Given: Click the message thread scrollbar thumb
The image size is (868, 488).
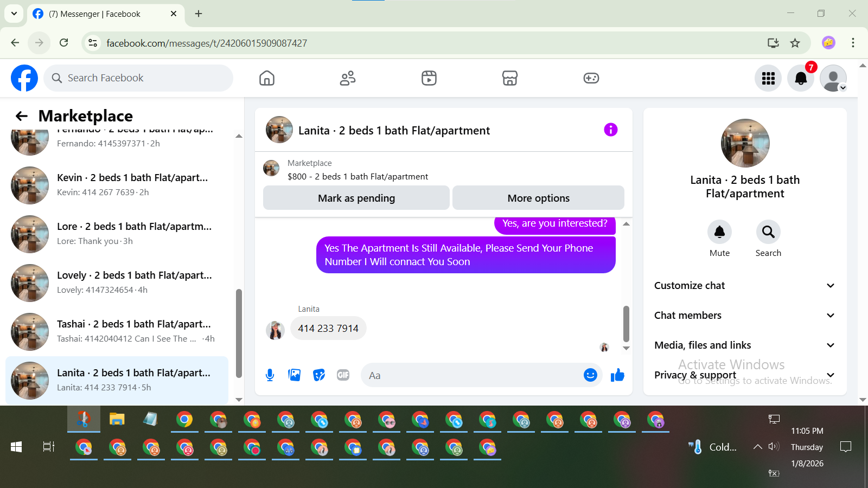Looking at the screenshot, I should click(x=626, y=324).
